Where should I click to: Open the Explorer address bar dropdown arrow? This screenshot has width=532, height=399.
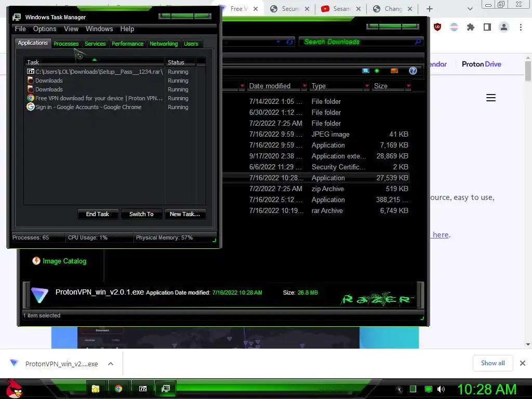[278, 42]
